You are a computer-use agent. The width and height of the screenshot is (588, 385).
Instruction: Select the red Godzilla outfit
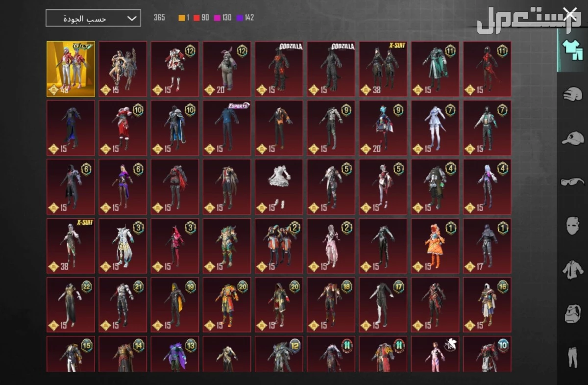coord(279,69)
